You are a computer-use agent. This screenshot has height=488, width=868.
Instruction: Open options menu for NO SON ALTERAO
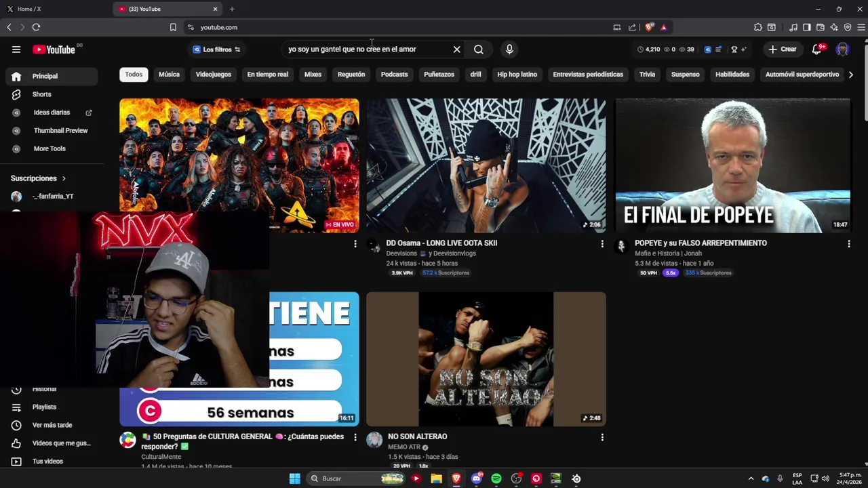click(x=601, y=437)
